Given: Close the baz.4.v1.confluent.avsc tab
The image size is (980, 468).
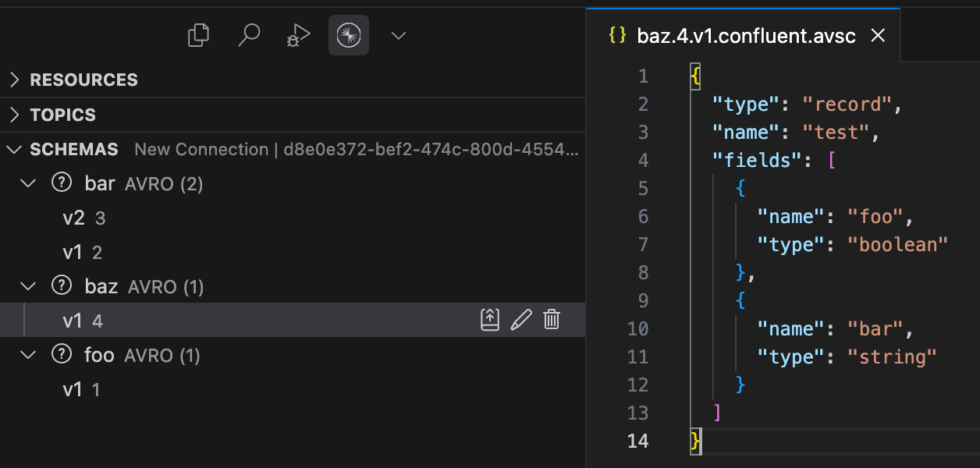Looking at the screenshot, I should [x=878, y=36].
